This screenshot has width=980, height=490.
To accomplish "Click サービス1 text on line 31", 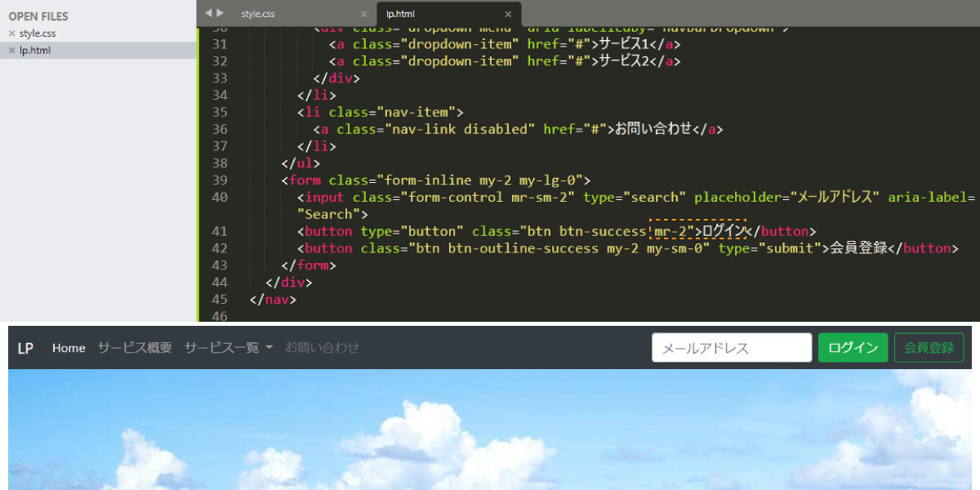I will coord(622,43).
